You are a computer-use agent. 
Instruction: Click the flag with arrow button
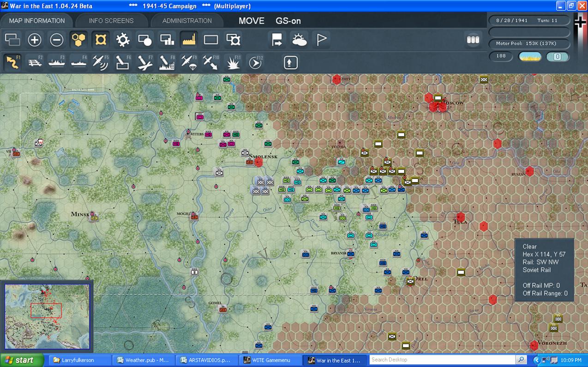click(x=277, y=40)
